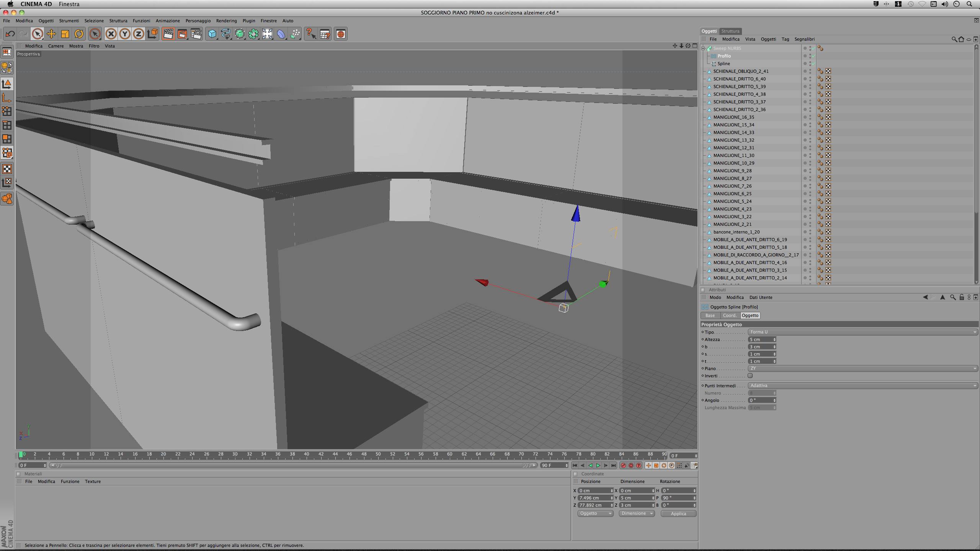Click the Altezza value field
This screenshot has width=980, height=551.
(760, 339)
